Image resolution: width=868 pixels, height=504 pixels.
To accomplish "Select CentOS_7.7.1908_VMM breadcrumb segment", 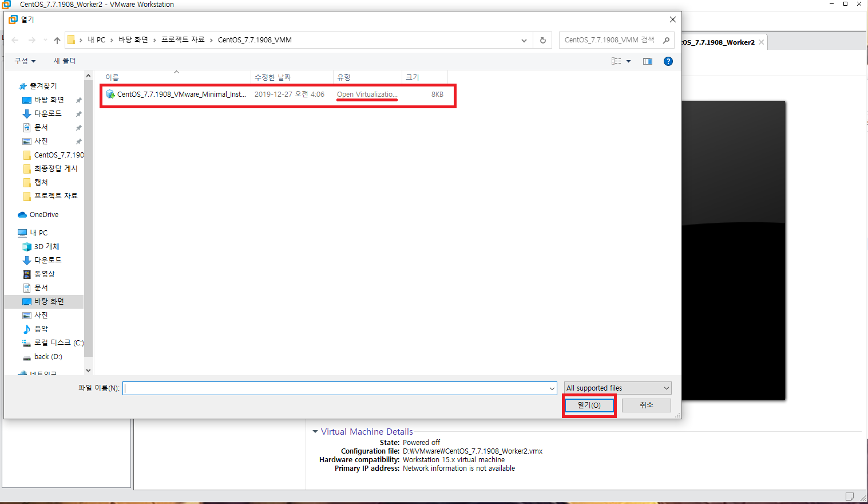I will tap(255, 40).
